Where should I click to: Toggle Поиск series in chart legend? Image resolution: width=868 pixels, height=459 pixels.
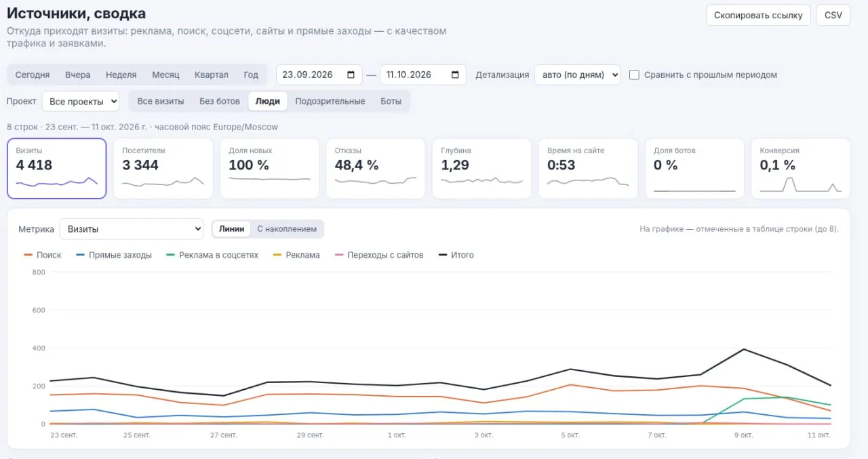point(42,255)
